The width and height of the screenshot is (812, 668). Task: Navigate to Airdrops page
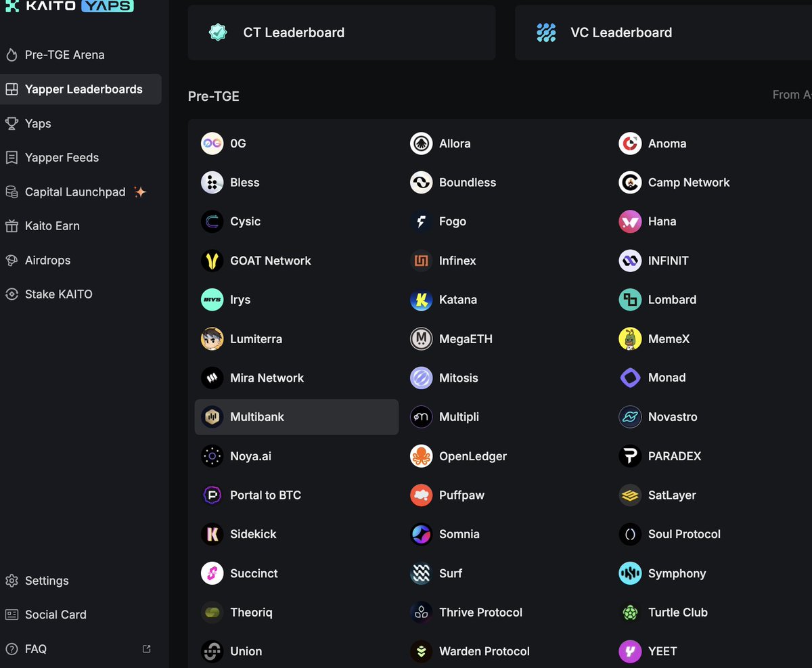[81, 261]
